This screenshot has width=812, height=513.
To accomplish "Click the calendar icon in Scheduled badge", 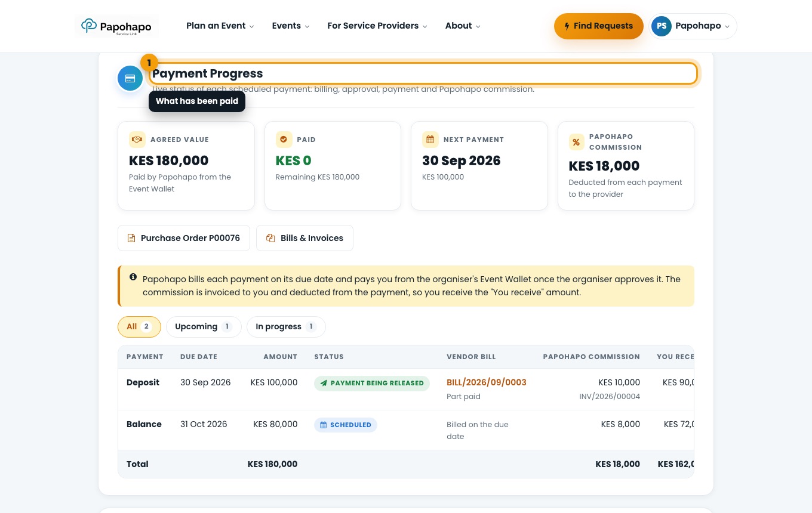I will tap(324, 425).
